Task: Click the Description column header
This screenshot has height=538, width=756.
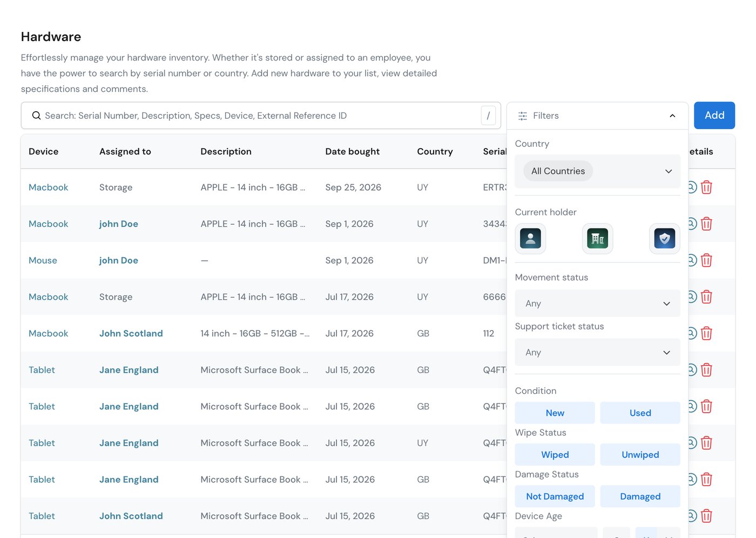Action: tap(226, 152)
